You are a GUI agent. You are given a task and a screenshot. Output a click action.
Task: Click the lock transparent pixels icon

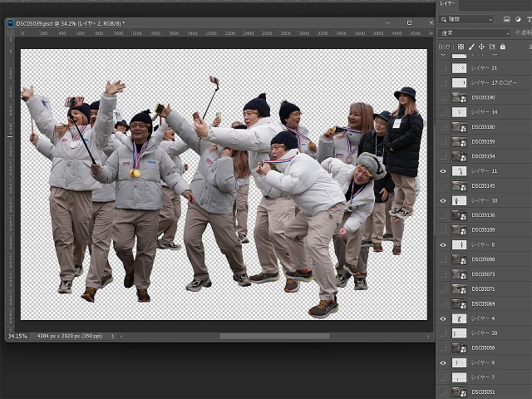click(461, 47)
